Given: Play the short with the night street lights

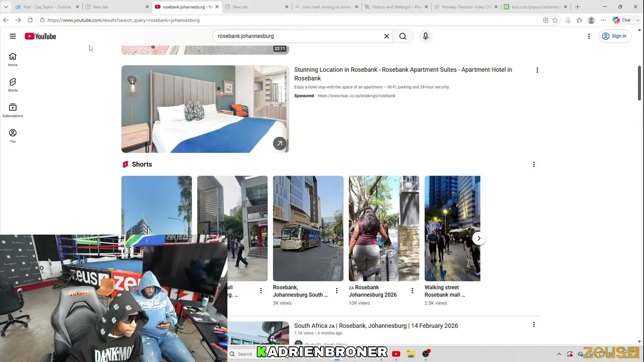Looking at the screenshot, I should point(452,228).
